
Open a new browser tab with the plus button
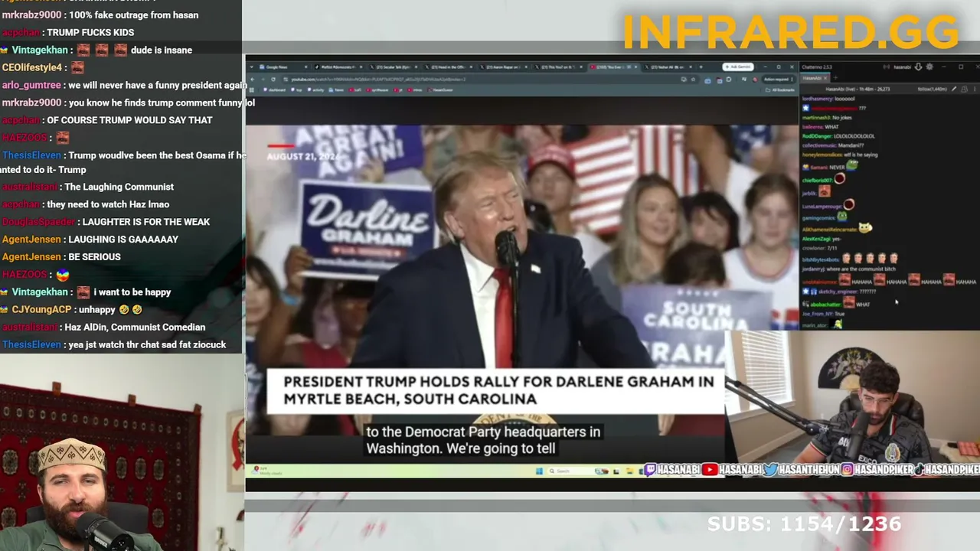(x=701, y=67)
